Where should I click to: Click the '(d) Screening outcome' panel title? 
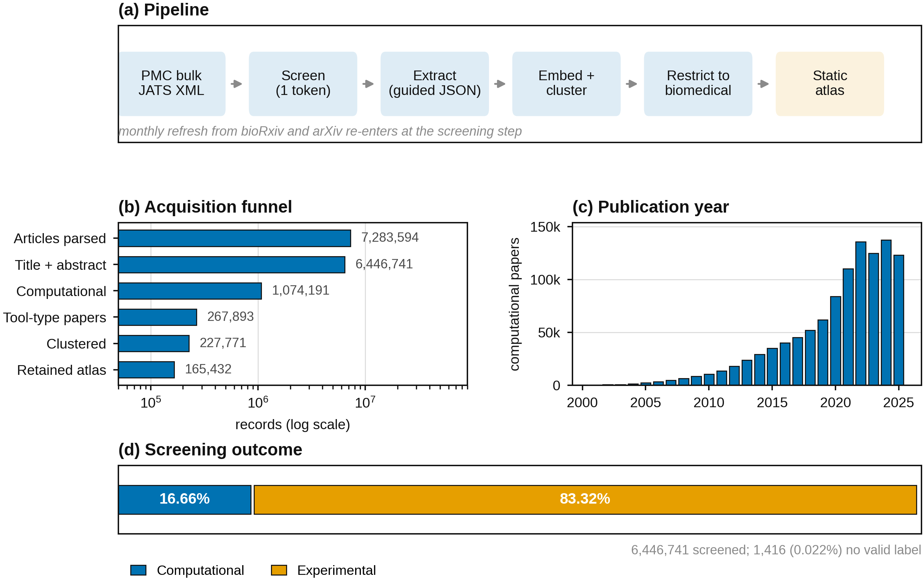[210, 449]
